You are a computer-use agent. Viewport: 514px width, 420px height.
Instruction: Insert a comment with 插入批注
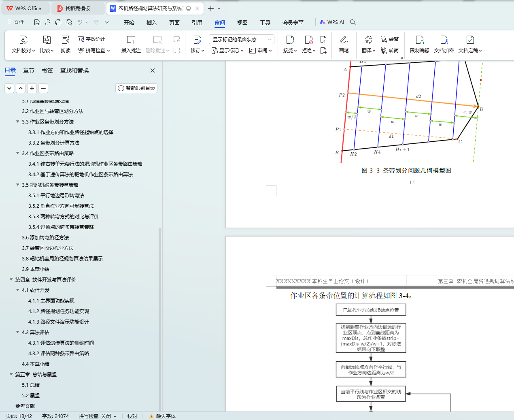click(131, 45)
